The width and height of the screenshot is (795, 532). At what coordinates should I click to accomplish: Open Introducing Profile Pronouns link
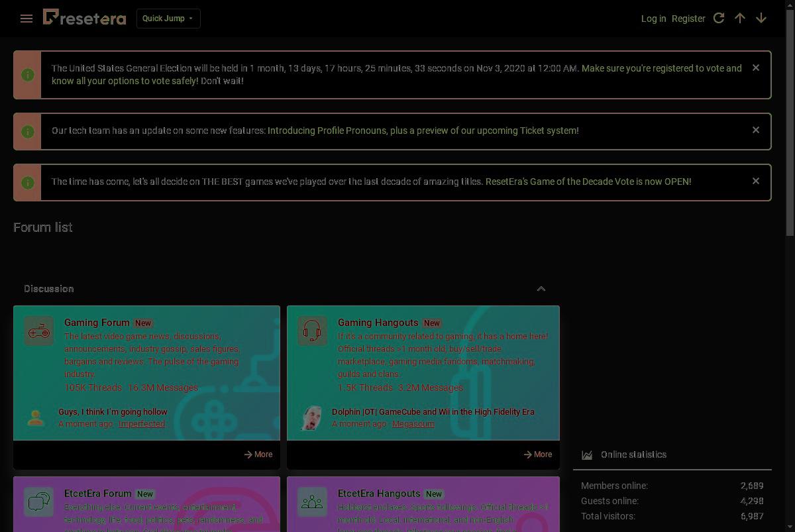[x=423, y=131]
